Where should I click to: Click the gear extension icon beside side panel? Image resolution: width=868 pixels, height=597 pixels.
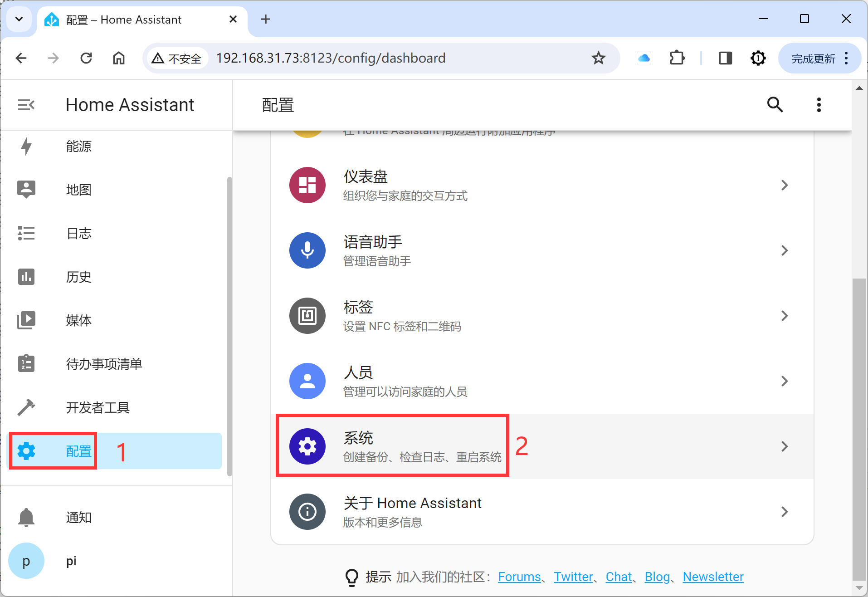[x=758, y=58]
